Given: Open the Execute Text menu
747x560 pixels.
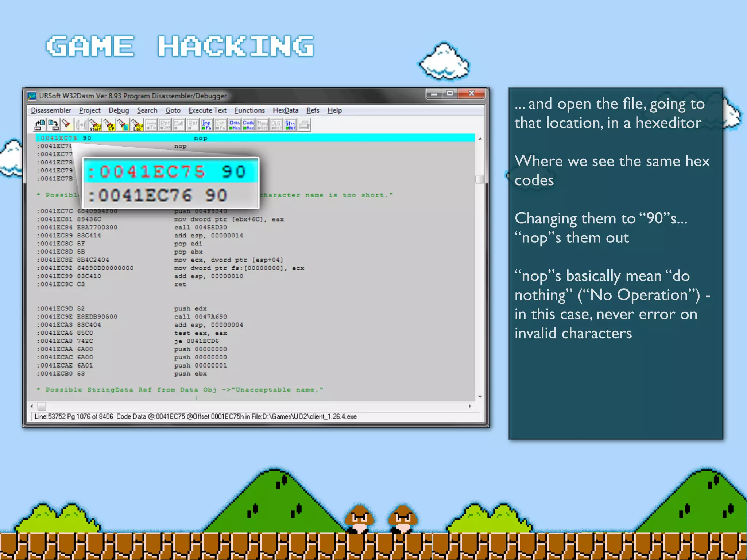Looking at the screenshot, I should 207,110.
